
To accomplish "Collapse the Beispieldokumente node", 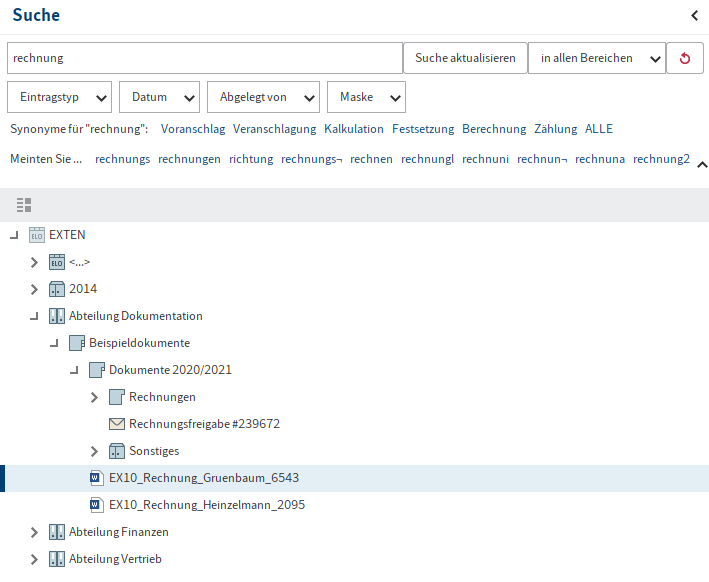I will (54, 343).
